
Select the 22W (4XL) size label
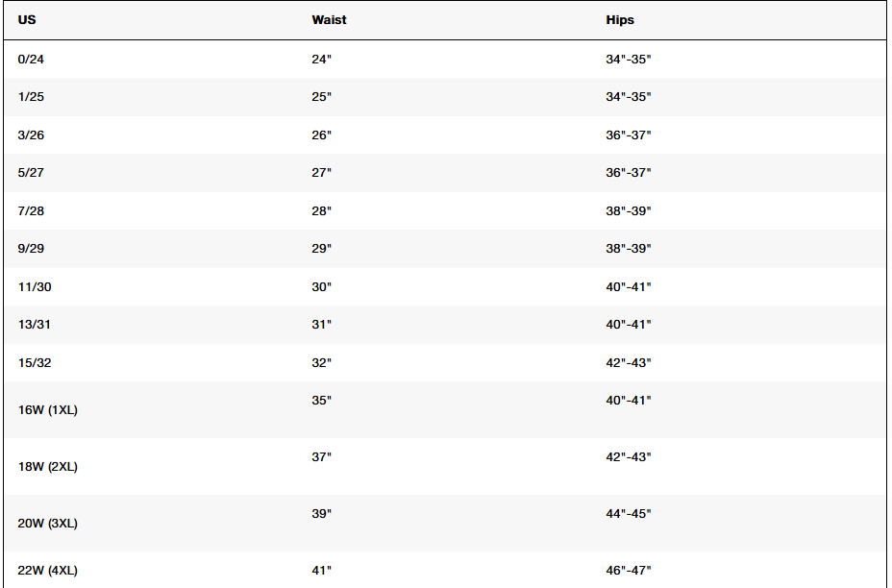tap(48, 571)
